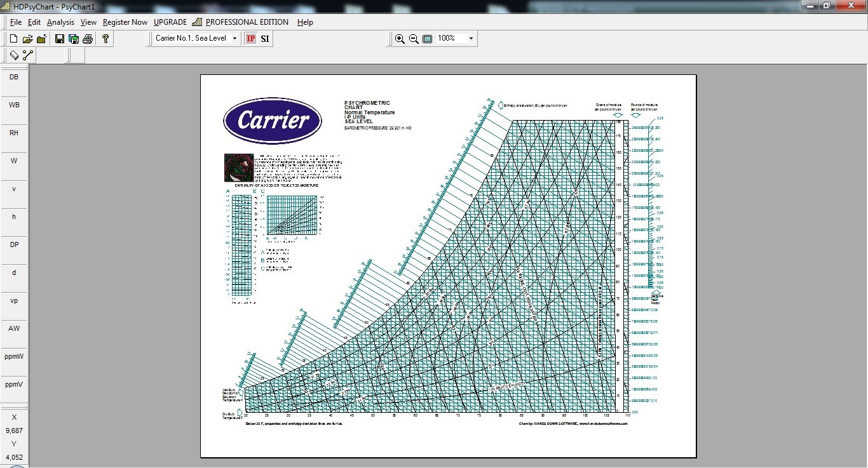Click the HDPsyChart title bar icon
This screenshot has height=468, width=868.
(x=6, y=6)
